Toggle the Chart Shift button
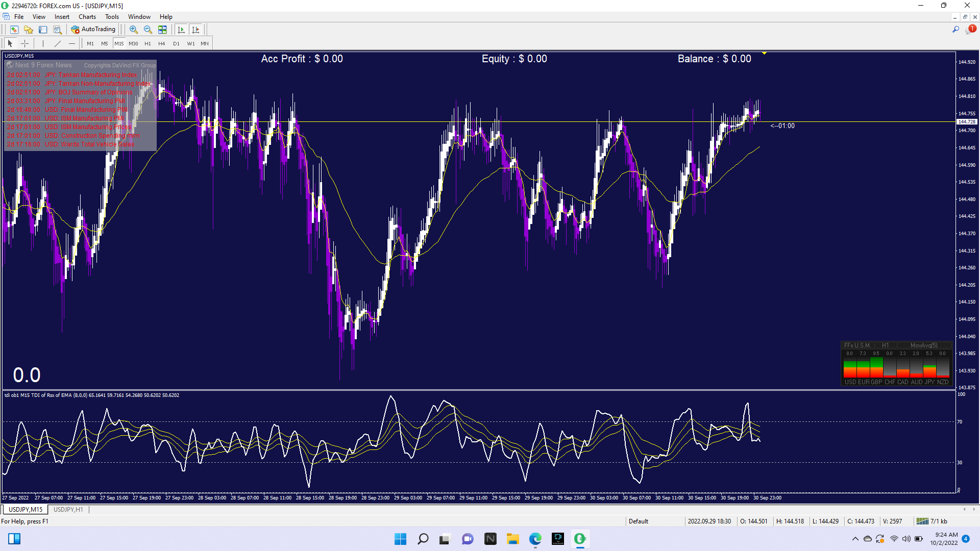980x551 pixels. pos(195,30)
